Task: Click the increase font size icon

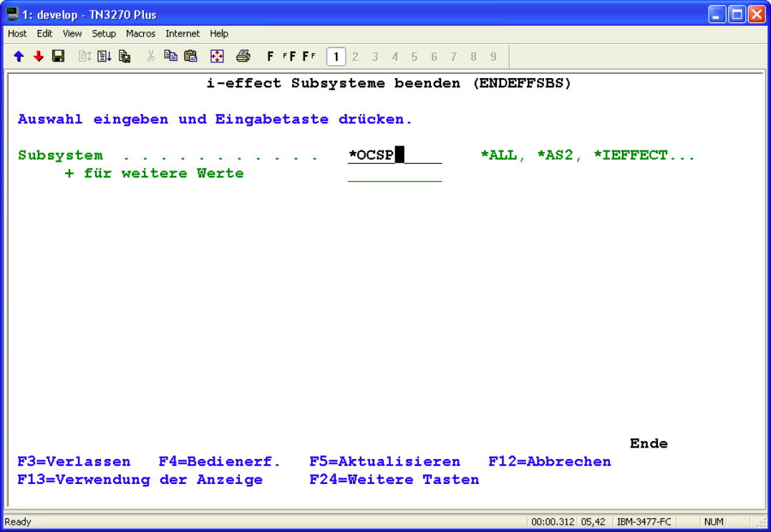Action: pos(288,57)
